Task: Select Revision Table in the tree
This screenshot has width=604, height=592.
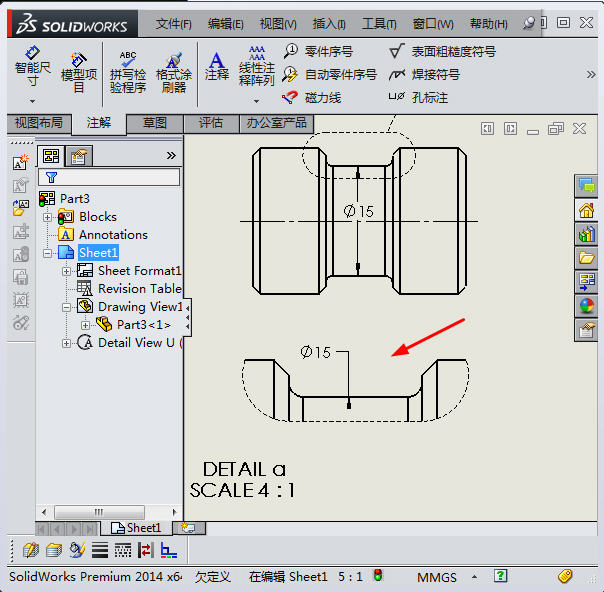Action: coord(139,289)
